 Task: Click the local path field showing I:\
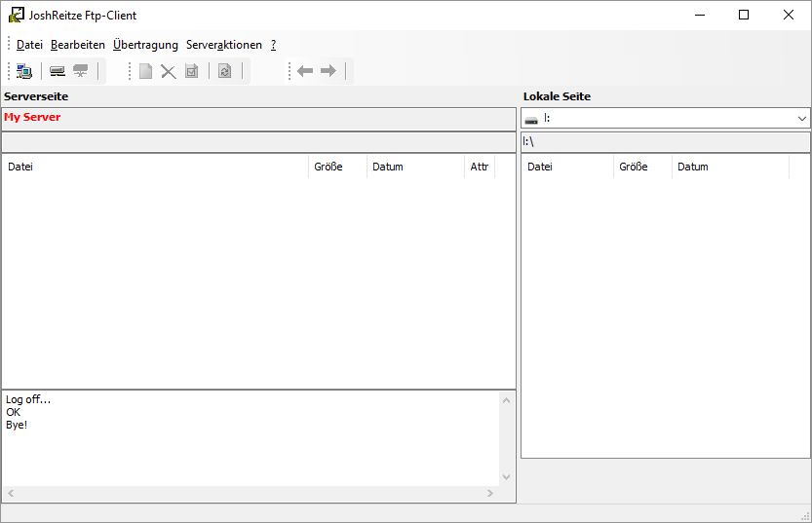[x=666, y=142]
